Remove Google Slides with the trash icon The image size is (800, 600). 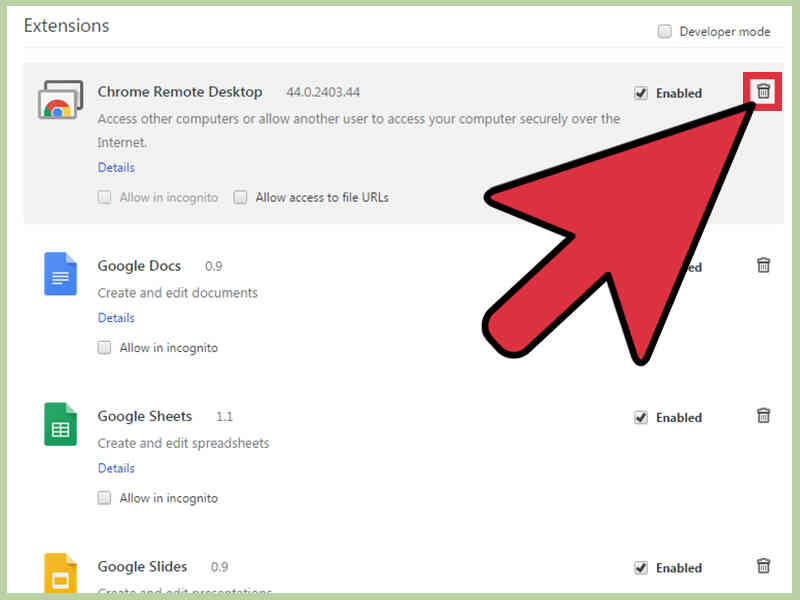pyautogui.click(x=763, y=566)
